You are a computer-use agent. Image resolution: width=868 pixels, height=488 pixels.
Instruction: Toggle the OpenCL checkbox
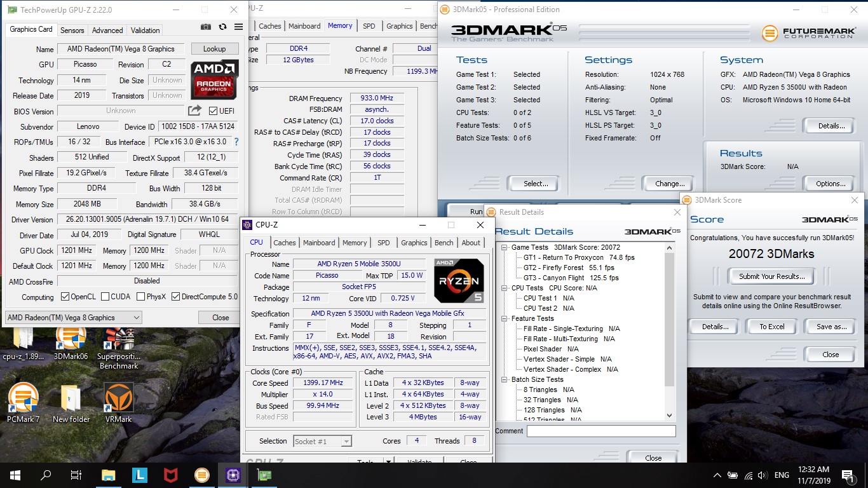pos(65,297)
